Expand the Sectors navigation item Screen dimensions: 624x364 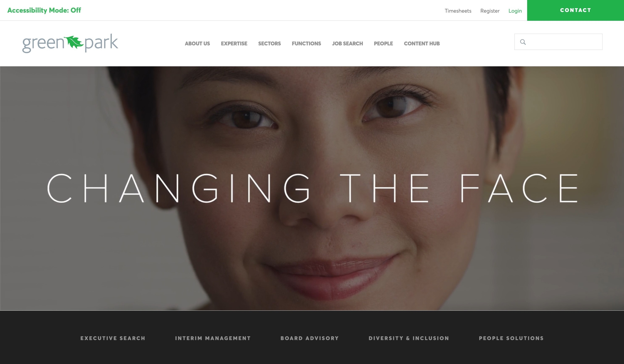pyautogui.click(x=270, y=43)
